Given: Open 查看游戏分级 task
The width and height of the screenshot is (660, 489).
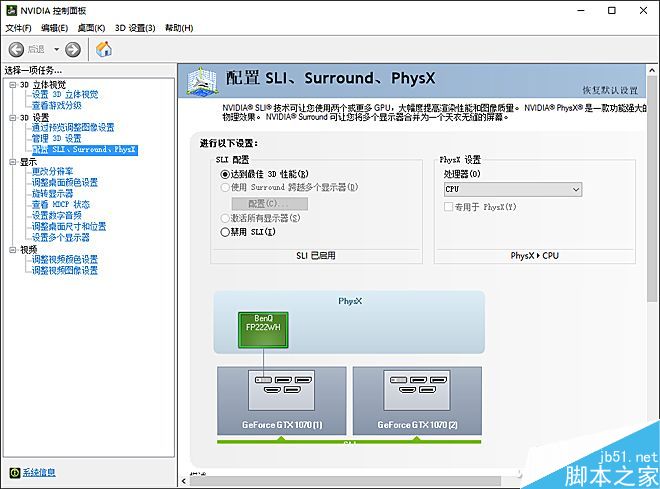Looking at the screenshot, I should pyautogui.click(x=57, y=106).
